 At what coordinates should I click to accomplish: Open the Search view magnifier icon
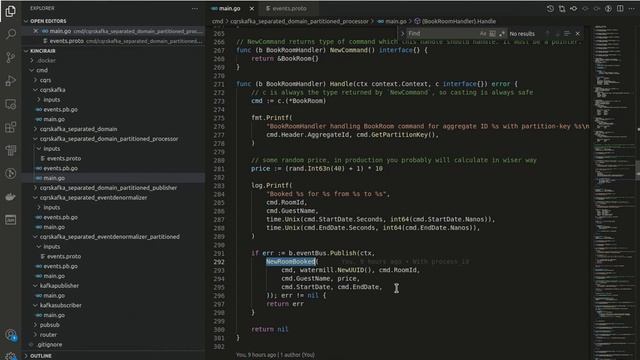11,34
